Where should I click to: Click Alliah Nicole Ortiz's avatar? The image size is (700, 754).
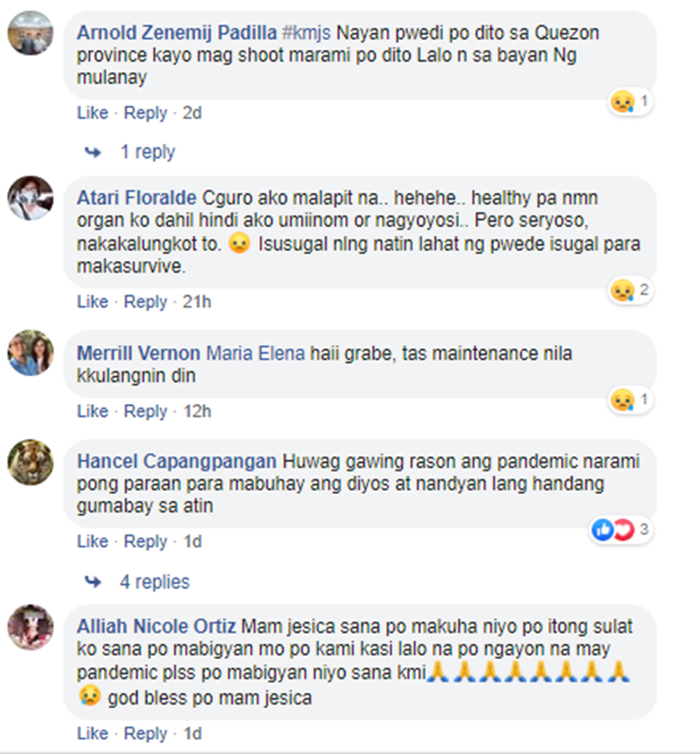pyautogui.click(x=30, y=627)
